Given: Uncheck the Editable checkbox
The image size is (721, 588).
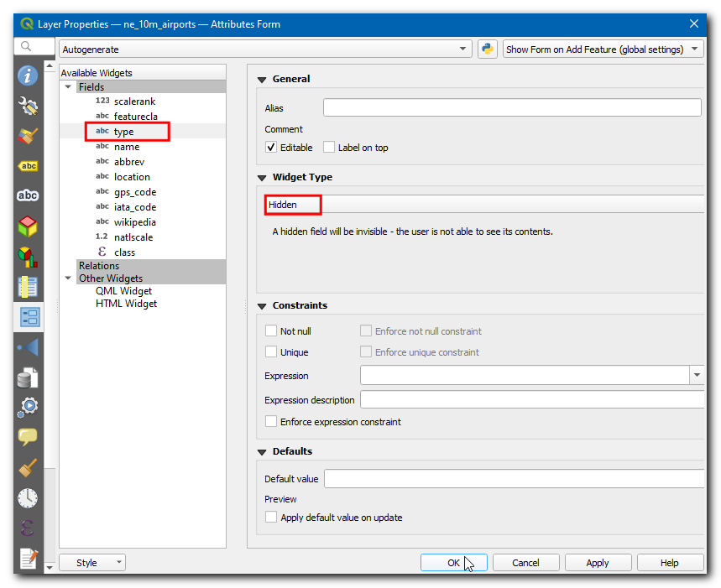Looking at the screenshot, I should click(x=271, y=148).
